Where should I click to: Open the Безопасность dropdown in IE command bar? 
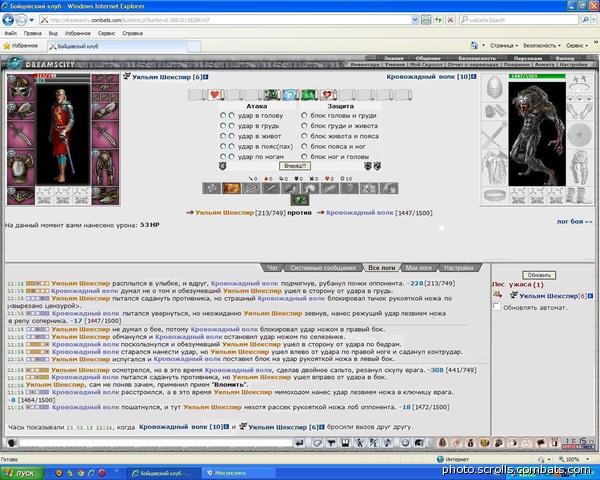(x=542, y=46)
